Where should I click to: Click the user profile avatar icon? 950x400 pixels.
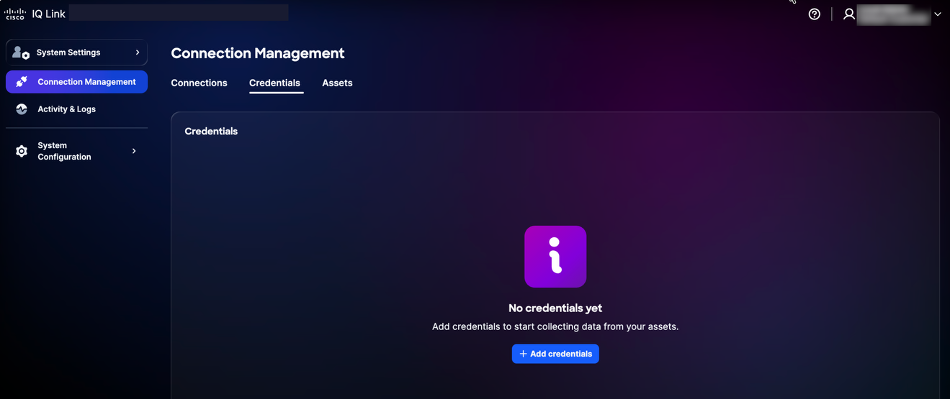(x=849, y=14)
